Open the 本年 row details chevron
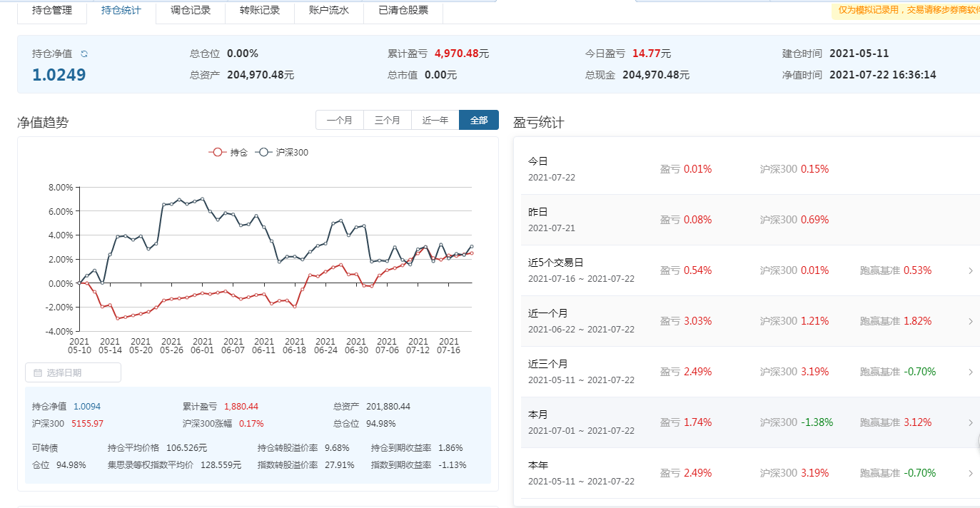This screenshot has width=980, height=508. (x=970, y=473)
